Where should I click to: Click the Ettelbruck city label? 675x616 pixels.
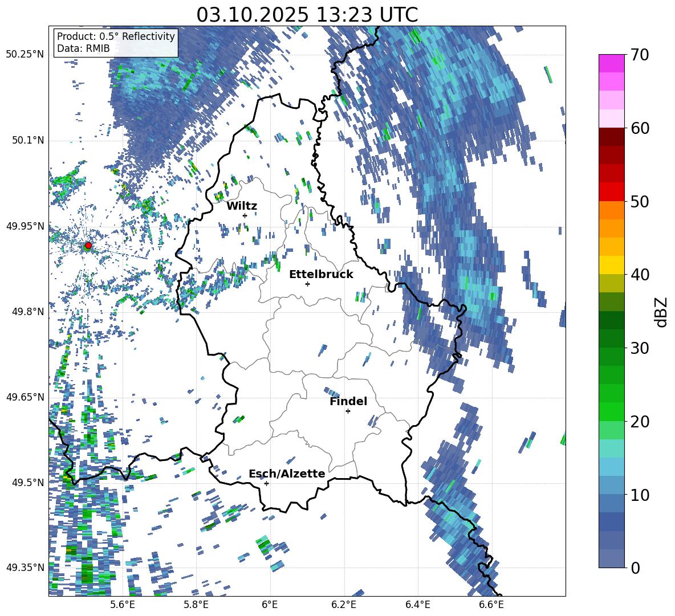tap(321, 275)
